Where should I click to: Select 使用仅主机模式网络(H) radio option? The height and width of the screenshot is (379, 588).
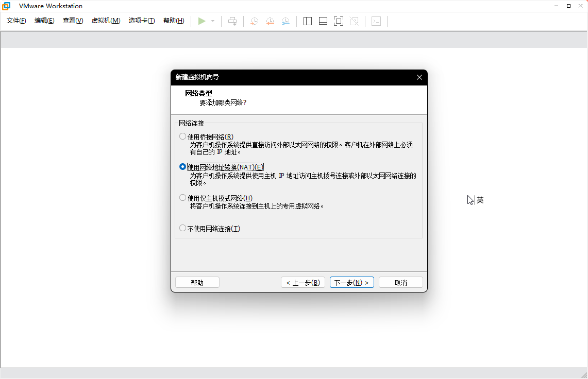182,198
